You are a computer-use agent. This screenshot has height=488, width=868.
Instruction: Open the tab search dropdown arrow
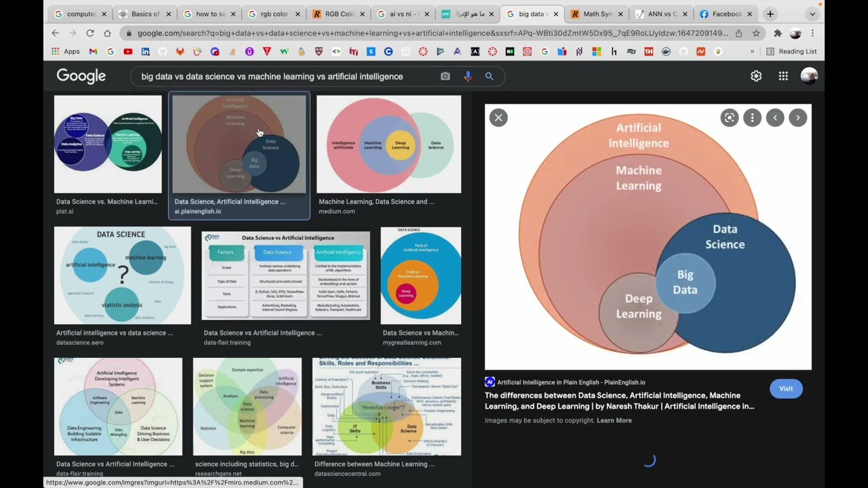point(812,14)
